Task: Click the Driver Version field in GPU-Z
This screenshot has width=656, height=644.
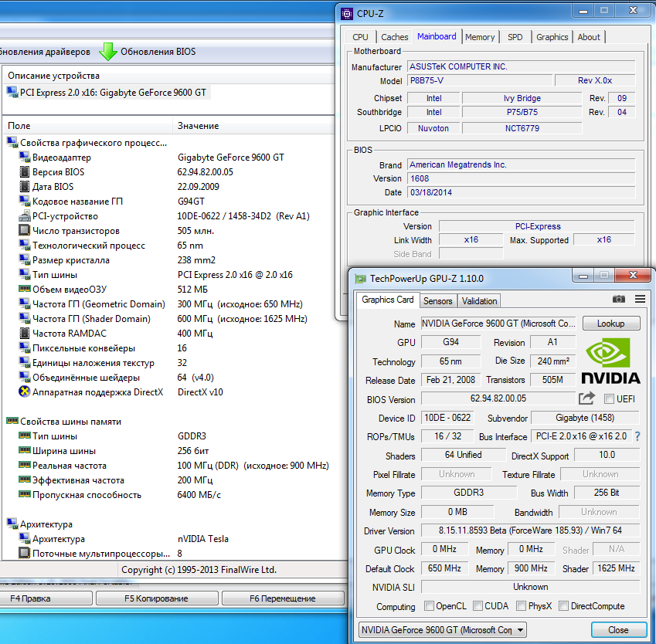Action: 530,530
